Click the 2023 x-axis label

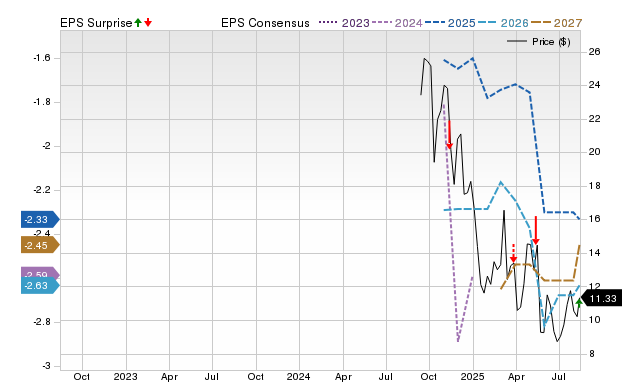[125, 376]
